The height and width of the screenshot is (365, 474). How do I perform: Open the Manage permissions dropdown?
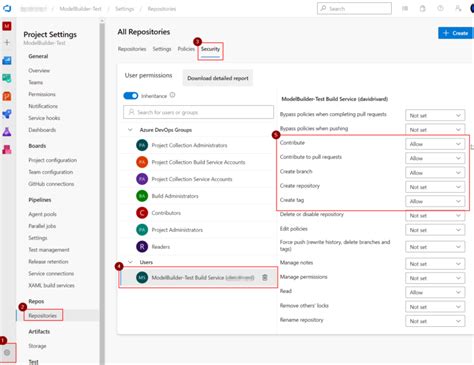pos(435,278)
